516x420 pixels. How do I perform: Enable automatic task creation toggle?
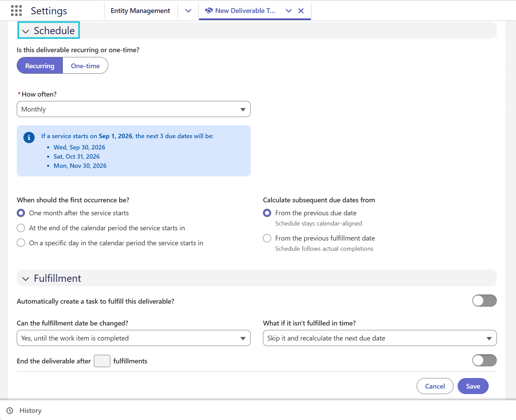click(484, 301)
